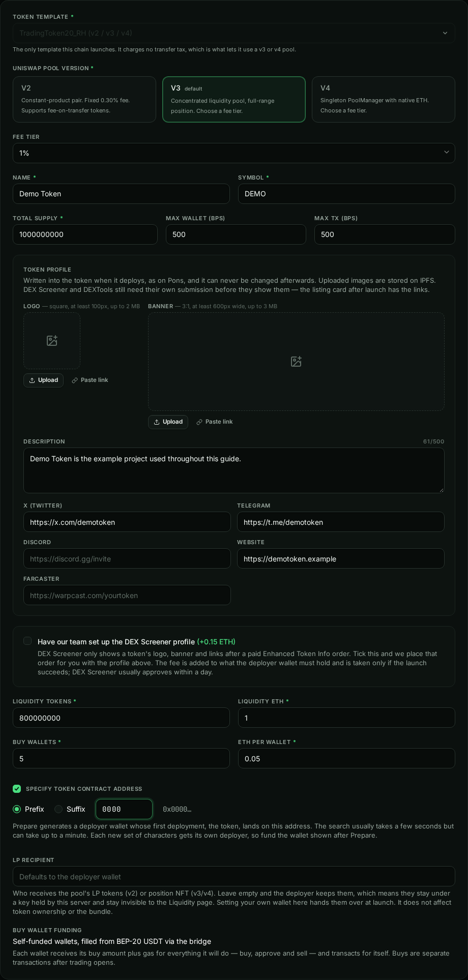The width and height of the screenshot is (468, 980).
Task: Select the Suffix radio button
Action: (58, 809)
